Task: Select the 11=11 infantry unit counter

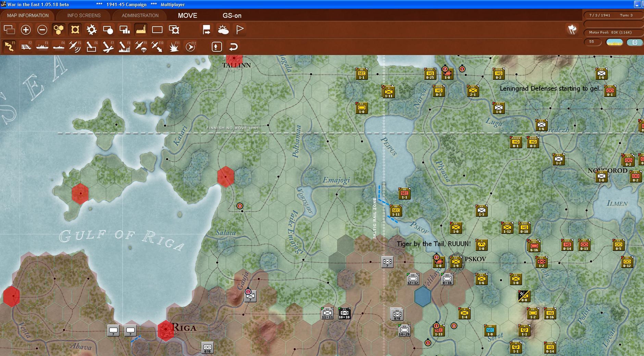Action: [327, 313]
